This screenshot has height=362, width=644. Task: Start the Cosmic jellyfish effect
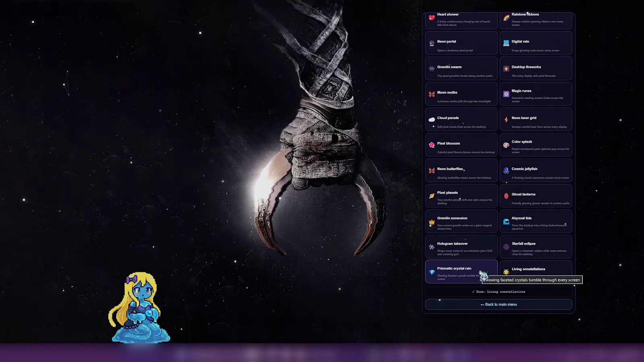[x=536, y=171]
